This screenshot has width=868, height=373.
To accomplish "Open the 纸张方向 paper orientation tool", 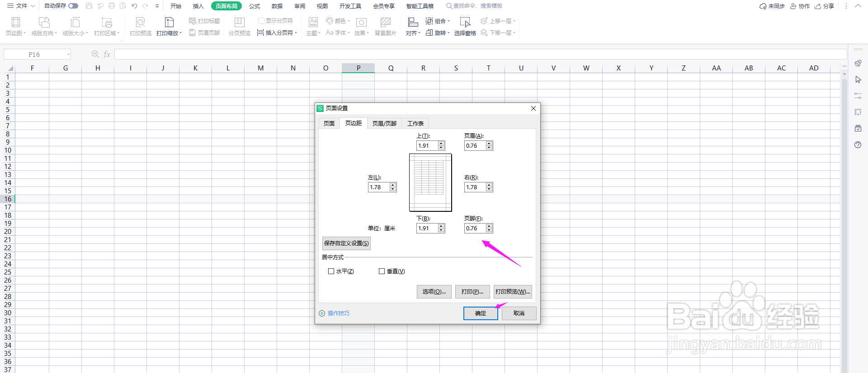I will [44, 26].
